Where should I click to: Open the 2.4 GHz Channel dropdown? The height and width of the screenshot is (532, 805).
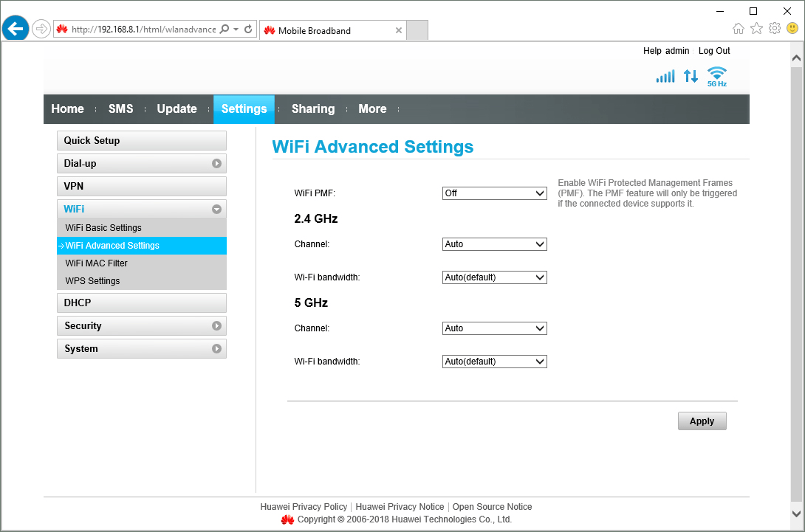pos(494,243)
